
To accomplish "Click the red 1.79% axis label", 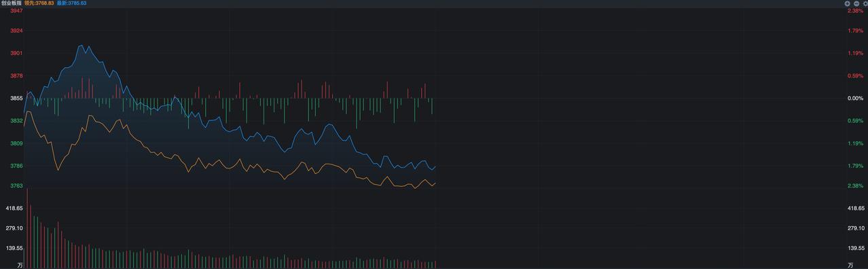I will (x=855, y=31).
